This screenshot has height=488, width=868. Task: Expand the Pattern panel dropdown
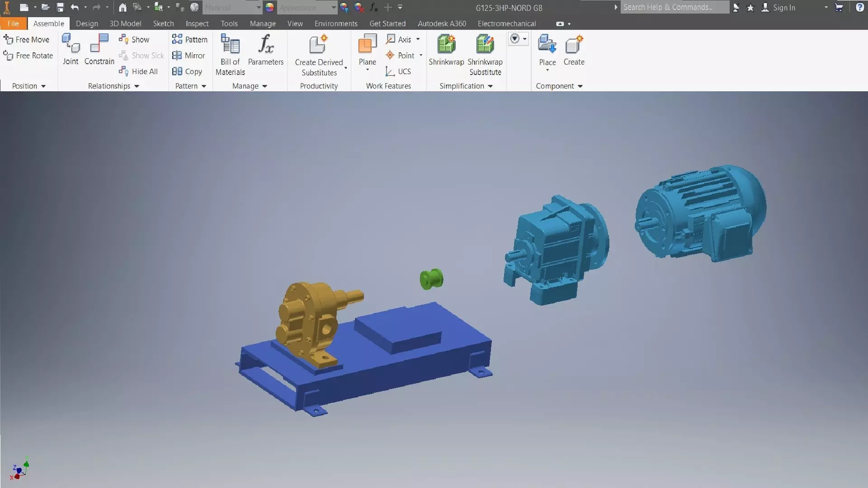point(204,86)
